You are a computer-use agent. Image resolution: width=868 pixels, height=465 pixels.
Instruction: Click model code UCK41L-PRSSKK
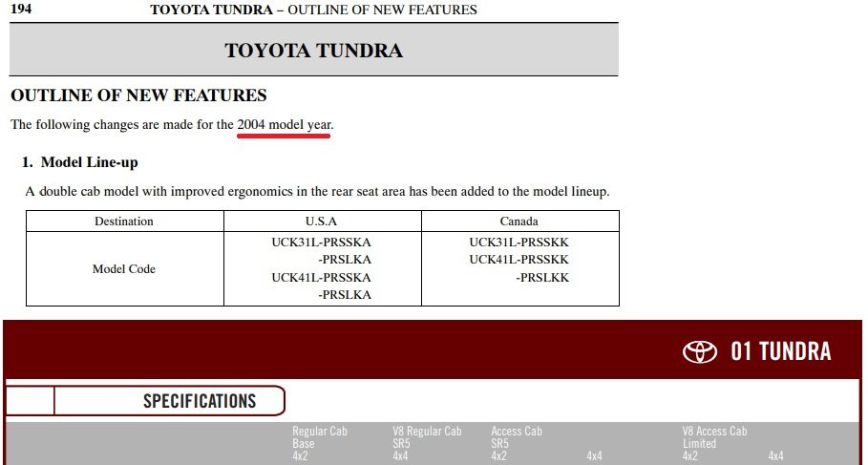click(519, 260)
